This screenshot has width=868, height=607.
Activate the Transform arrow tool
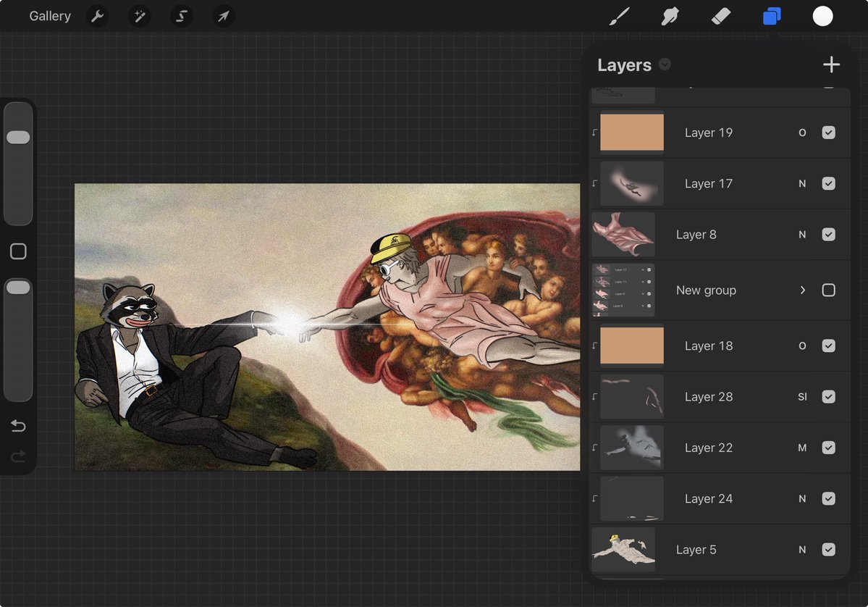point(223,16)
